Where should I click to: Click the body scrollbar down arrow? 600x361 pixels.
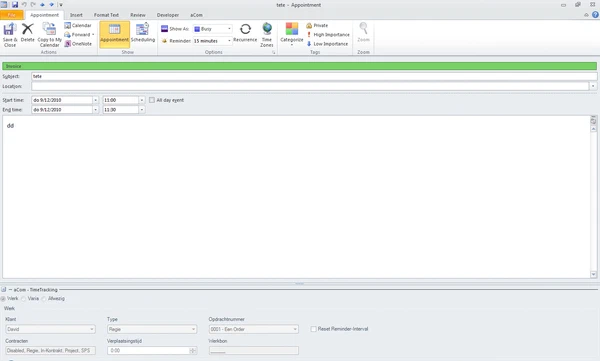pos(593,274)
